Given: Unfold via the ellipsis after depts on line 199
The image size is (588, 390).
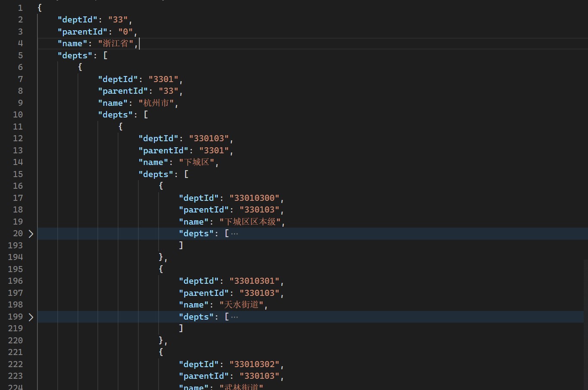Looking at the screenshot, I should pos(234,317).
